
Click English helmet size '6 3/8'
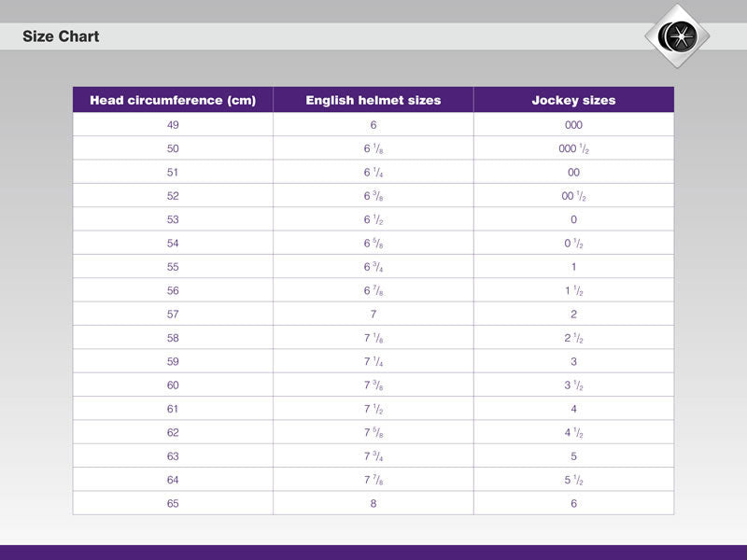coord(373,196)
